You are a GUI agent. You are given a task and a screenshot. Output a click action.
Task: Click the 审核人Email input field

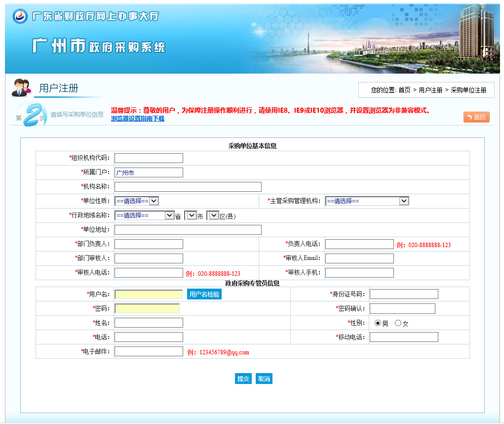(x=359, y=258)
